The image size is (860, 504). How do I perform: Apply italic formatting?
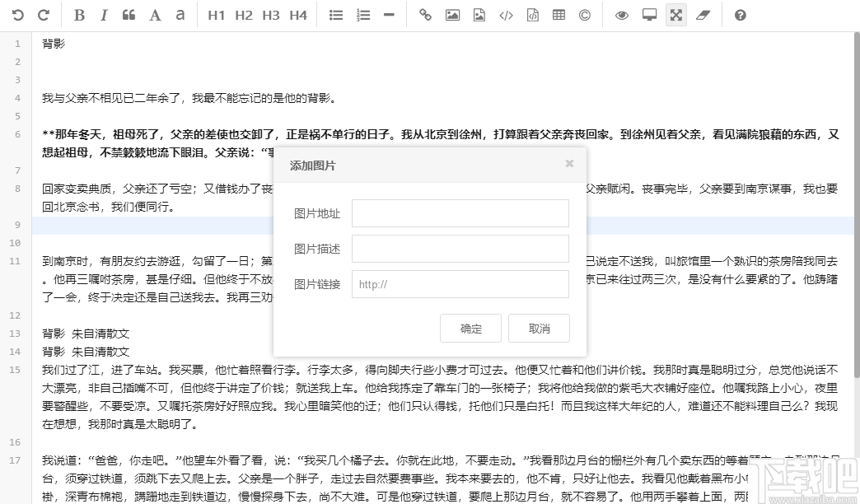[103, 14]
